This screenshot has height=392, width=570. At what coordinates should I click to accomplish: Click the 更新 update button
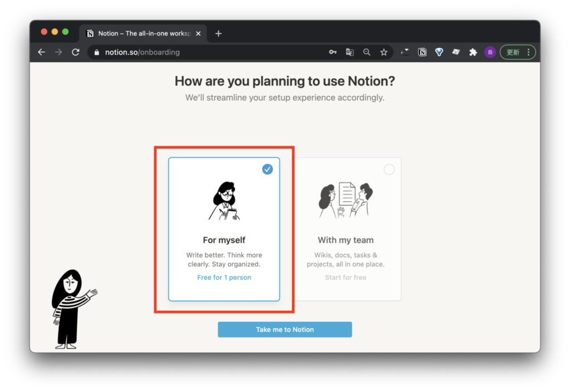[513, 52]
